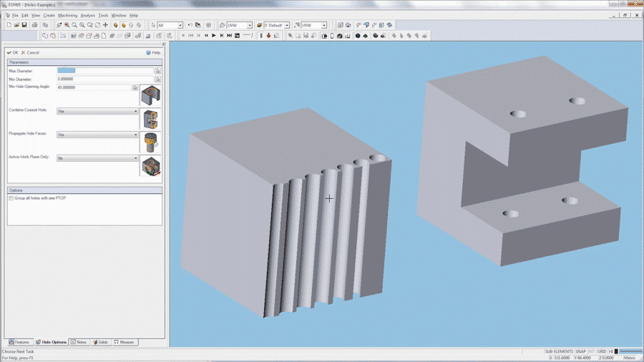Image resolution: width=644 pixels, height=362 pixels.
Task: Click OK to confirm hole options
Action: [x=12, y=52]
